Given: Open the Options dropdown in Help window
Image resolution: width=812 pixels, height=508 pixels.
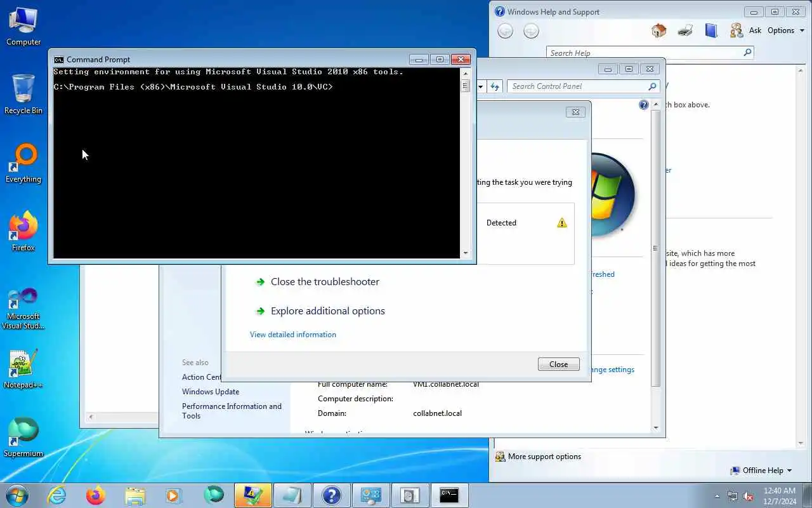Looking at the screenshot, I should [786, 30].
